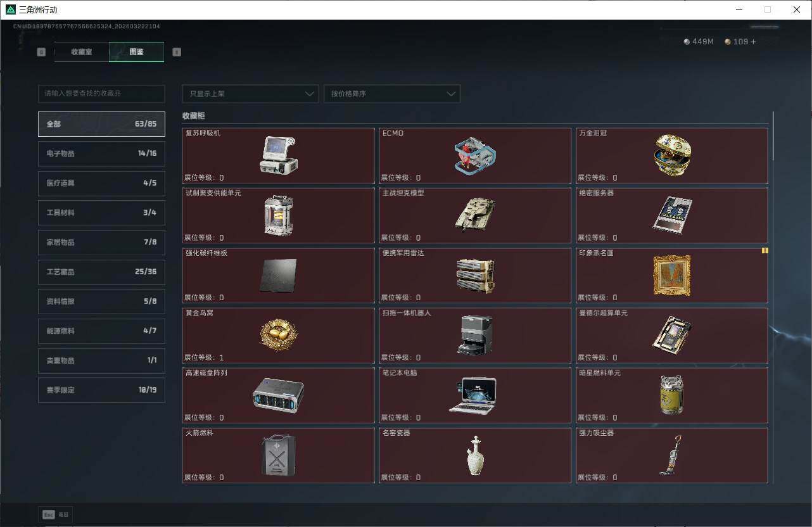Open the 印象派名画 framed painting icon

671,276
